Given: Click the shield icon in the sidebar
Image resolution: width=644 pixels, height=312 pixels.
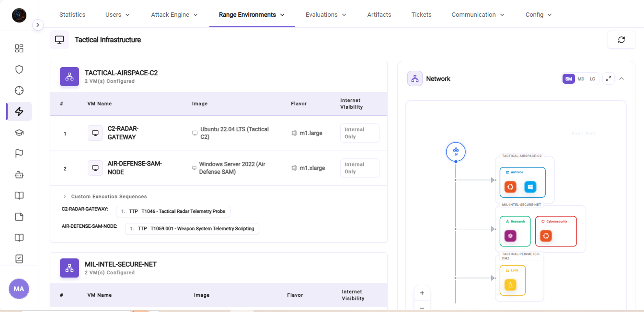Looking at the screenshot, I should click(x=19, y=69).
